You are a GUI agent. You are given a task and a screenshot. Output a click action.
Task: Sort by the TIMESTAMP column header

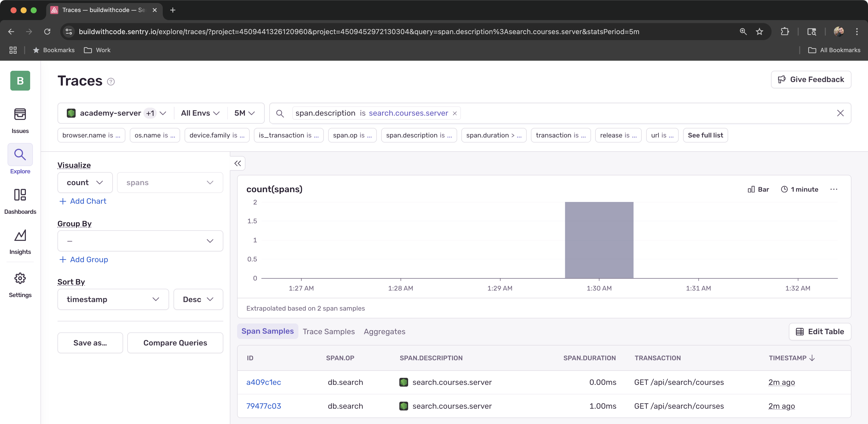[x=791, y=358]
